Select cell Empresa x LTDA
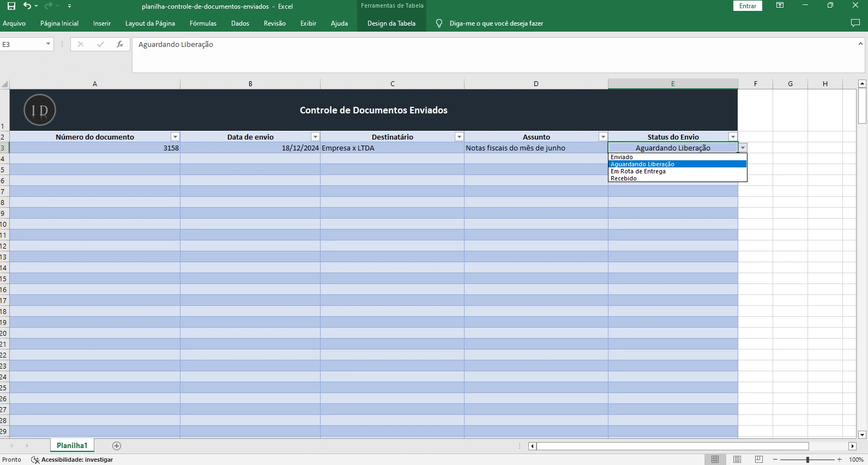Screen dimensions: 868x465 392,148
